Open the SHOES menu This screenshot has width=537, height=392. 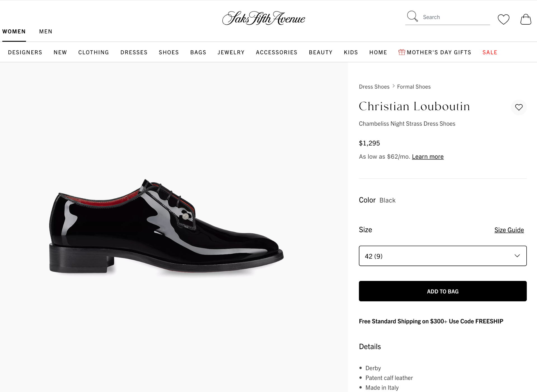[x=169, y=52]
